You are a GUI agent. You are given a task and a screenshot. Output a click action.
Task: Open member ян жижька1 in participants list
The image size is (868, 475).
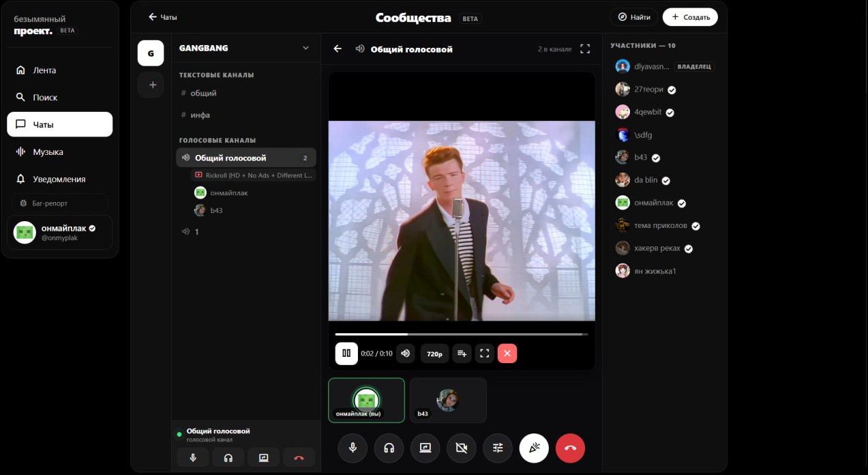coord(665,271)
